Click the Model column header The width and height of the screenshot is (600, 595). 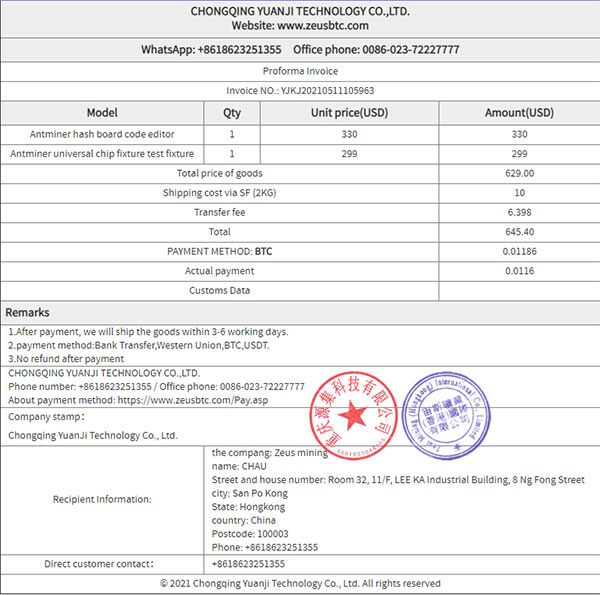[x=102, y=113]
